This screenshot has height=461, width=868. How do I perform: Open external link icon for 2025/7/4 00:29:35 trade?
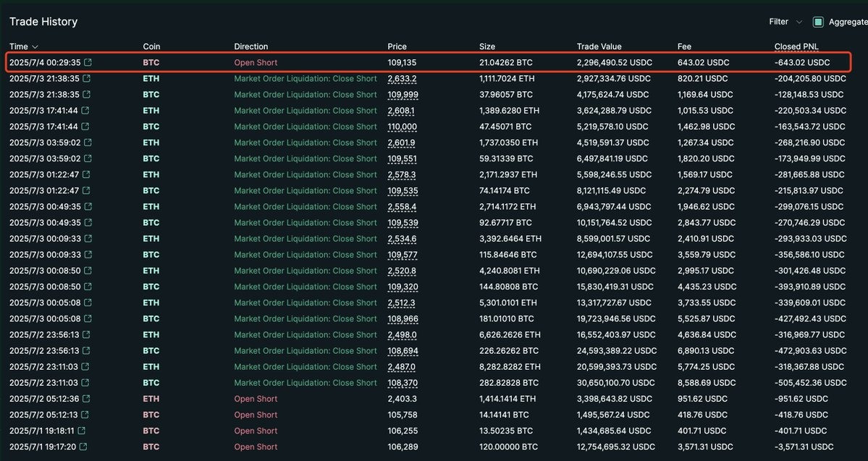click(x=88, y=62)
